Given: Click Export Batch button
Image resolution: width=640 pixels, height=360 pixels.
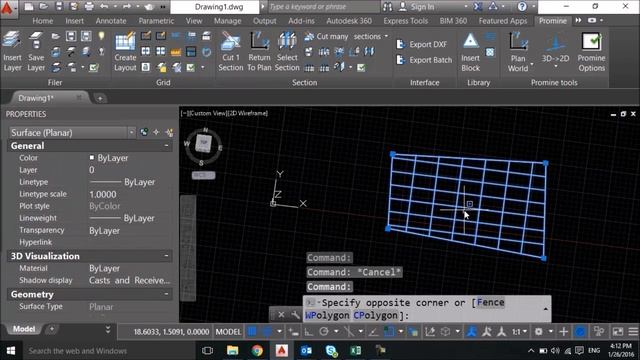Looking at the screenshot, I should pos(424,60).
